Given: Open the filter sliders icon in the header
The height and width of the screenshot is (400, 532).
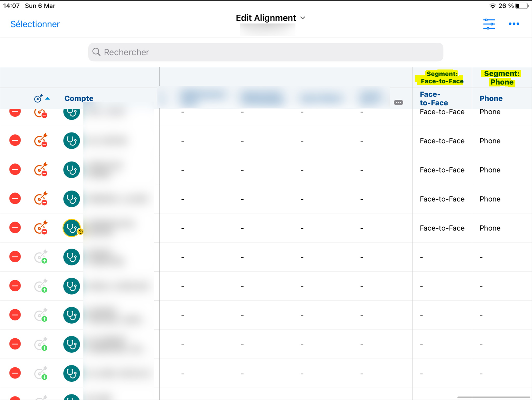Looking at the screenshot, I should 489,24.
